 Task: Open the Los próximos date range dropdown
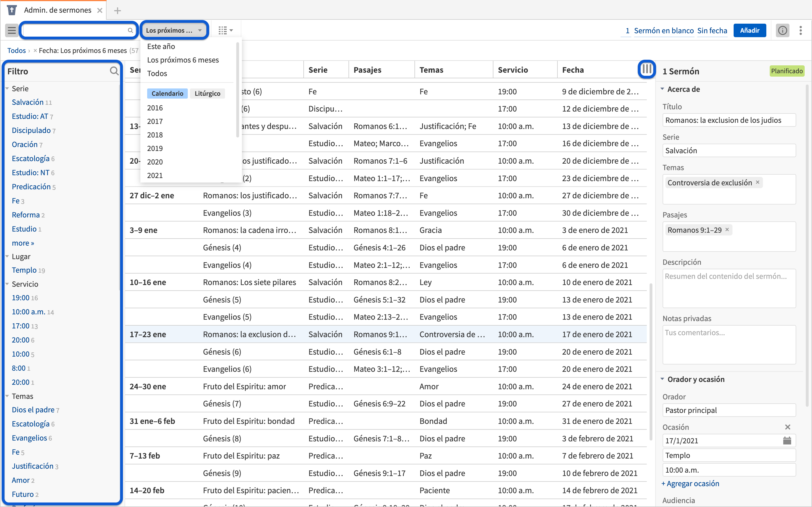pyautogui.click(x=174, y=30)
